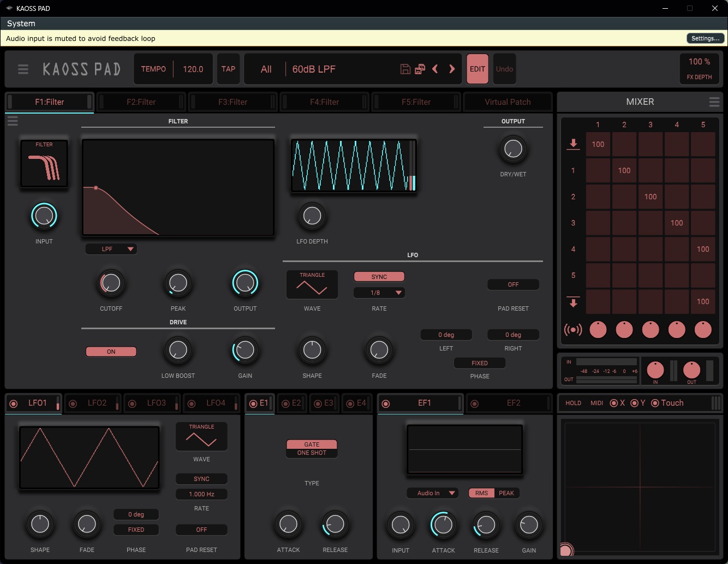The width and height of the screenshot is (728, 564).
Task: Open the LPF filter type dropdown
Action: click(111, 249)
